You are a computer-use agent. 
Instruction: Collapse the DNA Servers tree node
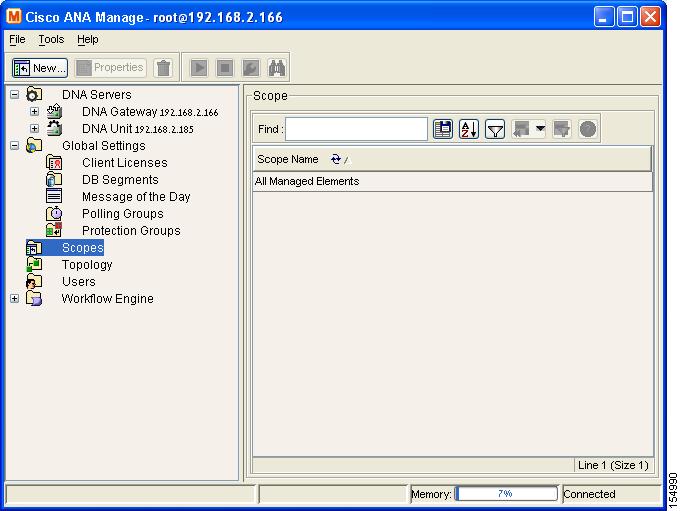pyautogui.click(x=14, y=94)
